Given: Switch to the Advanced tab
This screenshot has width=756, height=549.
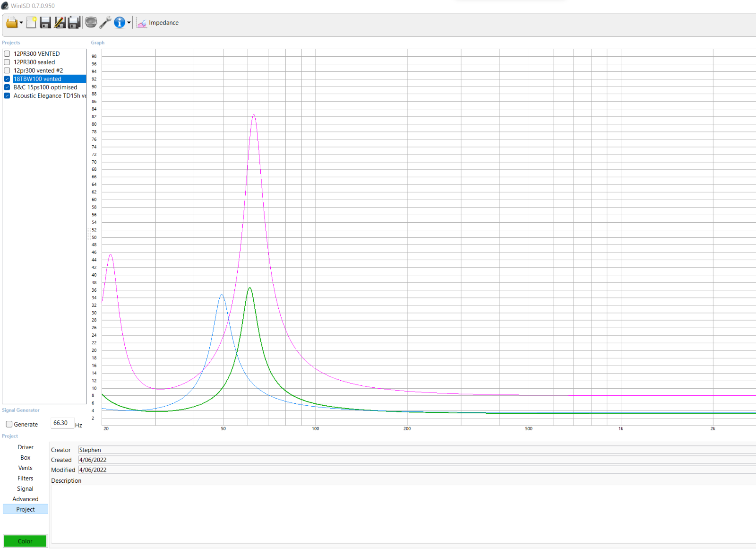Looking at the screenshot, I should (x=26, y=499).
